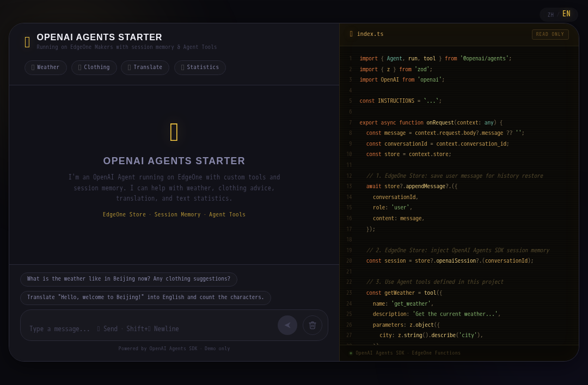Click the 'const session = store?.openaiSession' line
588x385 pixels.
click(x=450, y=261)
